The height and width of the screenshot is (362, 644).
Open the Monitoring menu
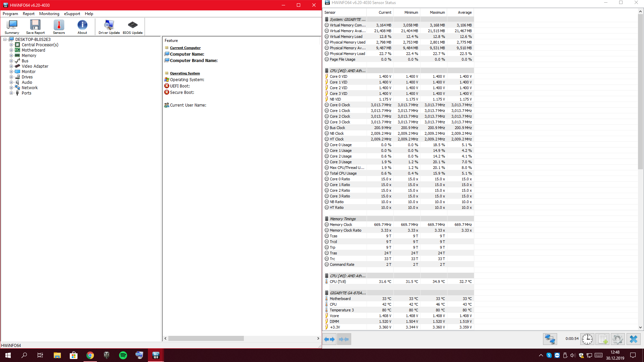tap(49, 14)
